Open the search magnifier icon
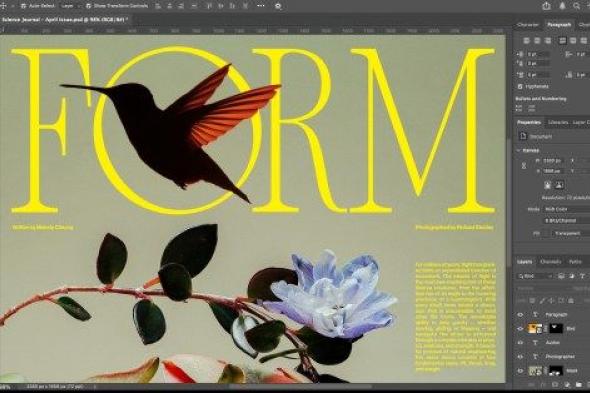 (x=577, y=6)
